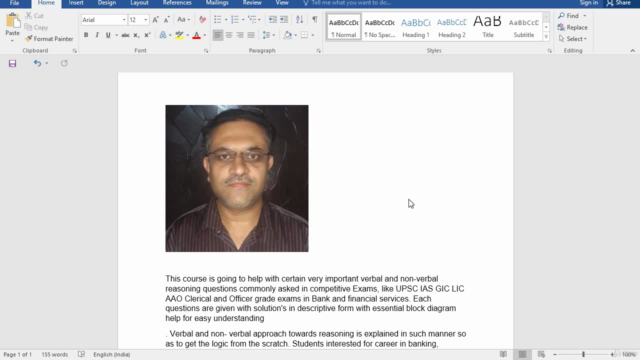640x360 pixels.
Task: Toggle italic formatting
Action: (97, 35)
